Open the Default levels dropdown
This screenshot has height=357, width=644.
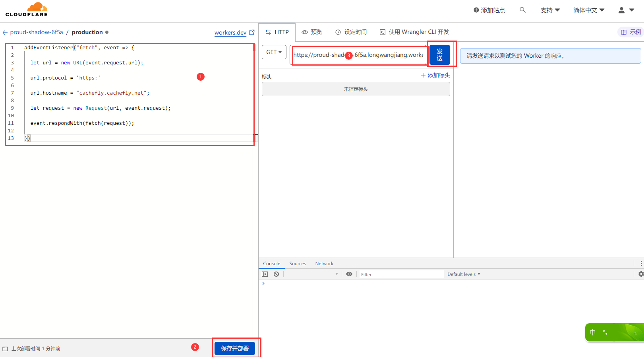click(x=464, y=274)
